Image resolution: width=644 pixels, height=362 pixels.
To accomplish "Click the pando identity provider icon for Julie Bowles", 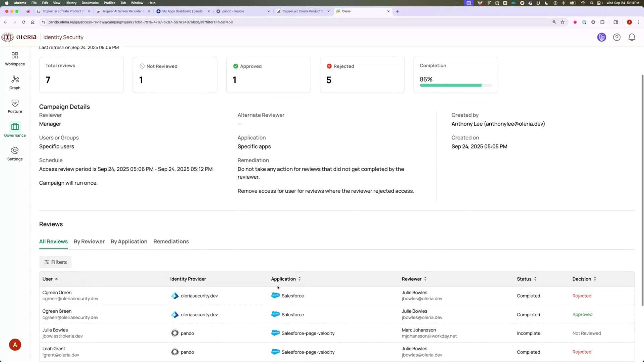I will tap(175, 333).
